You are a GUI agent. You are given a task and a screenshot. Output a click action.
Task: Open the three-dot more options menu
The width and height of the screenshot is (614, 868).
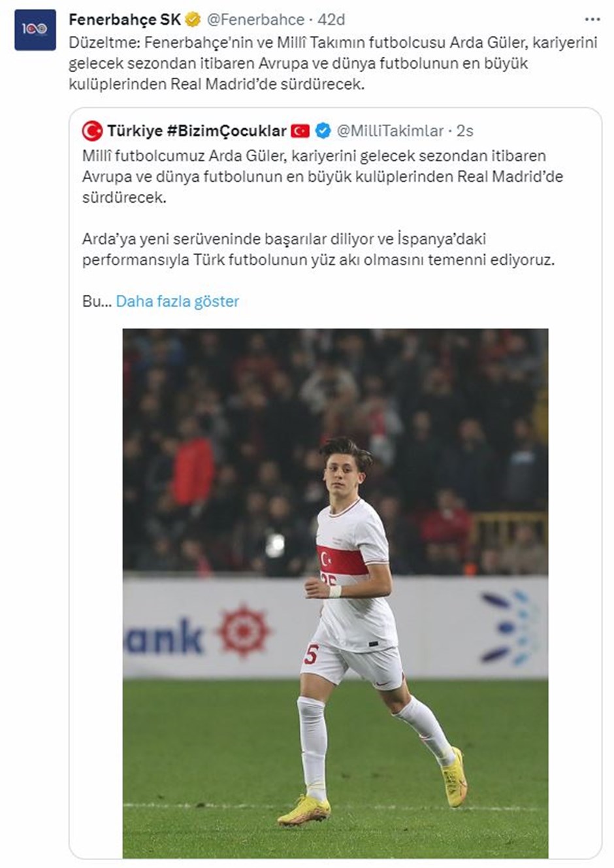coord(592,20)
